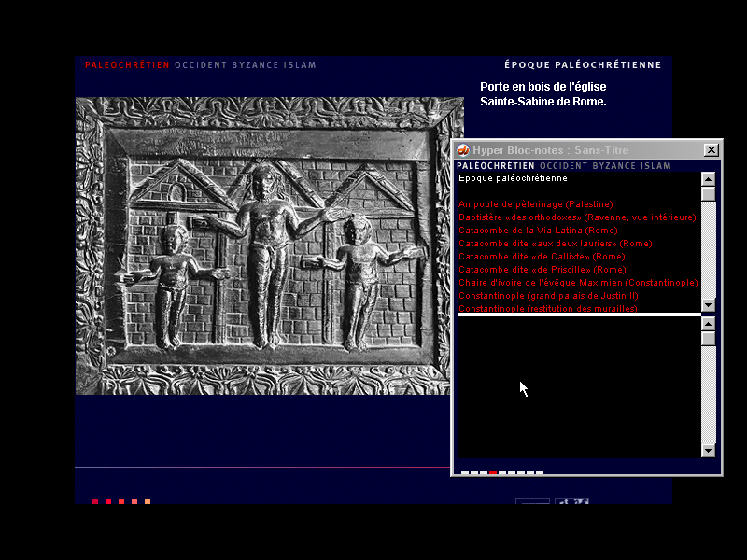
Task: Click the light orange square in bottom-left row
Action: [x=148, y=502]
